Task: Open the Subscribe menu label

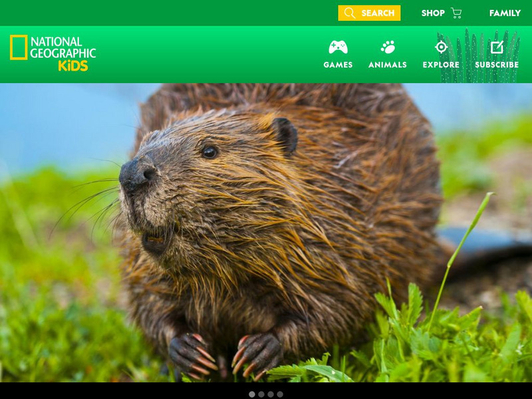Action: [x=497, y=65]
